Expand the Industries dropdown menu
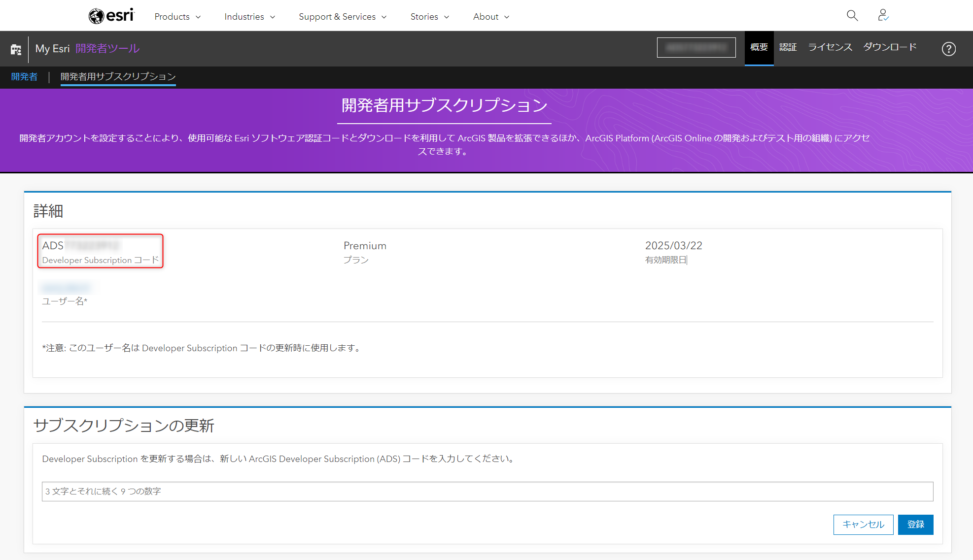The width and height of the screenshot is (973, 560). tap(250, 17)
